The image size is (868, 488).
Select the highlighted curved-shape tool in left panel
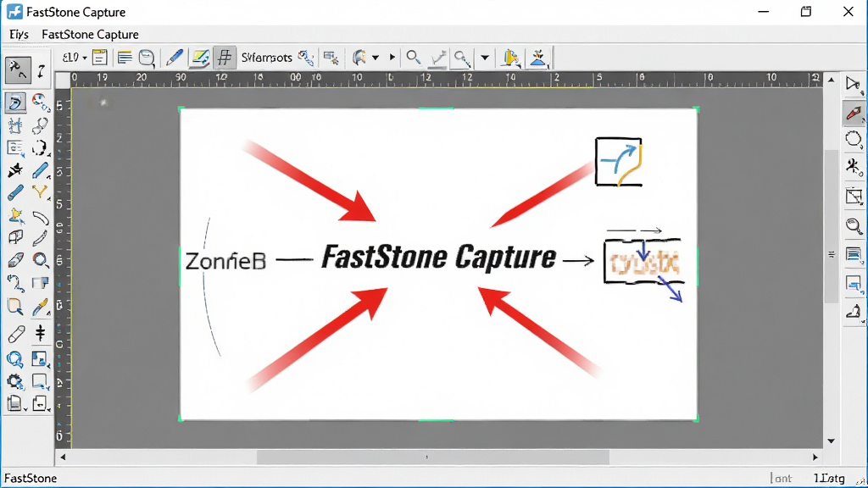tap(15, 103)
